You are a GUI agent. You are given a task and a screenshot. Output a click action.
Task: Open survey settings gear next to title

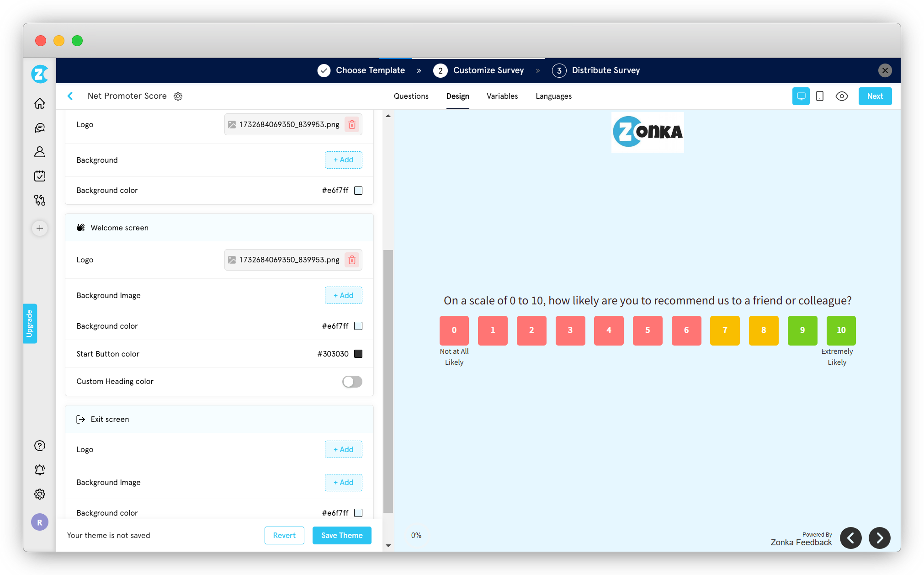pyautogui.click(x=178, y=96)
